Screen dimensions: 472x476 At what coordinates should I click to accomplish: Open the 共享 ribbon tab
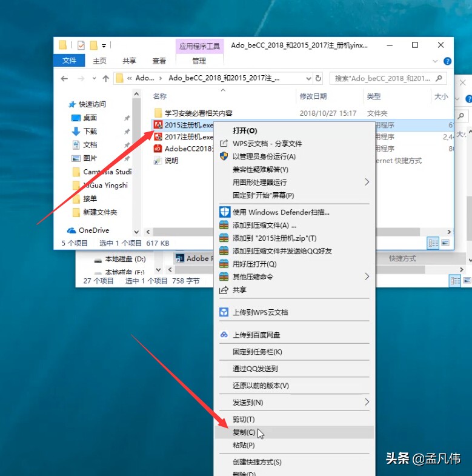[129, 61]
